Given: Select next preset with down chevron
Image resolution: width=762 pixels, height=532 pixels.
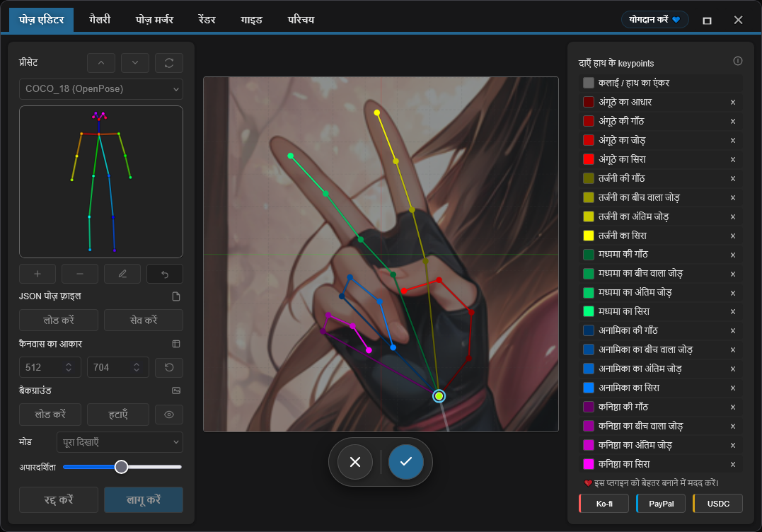Looking at the screenshot, I should [135, 63].
